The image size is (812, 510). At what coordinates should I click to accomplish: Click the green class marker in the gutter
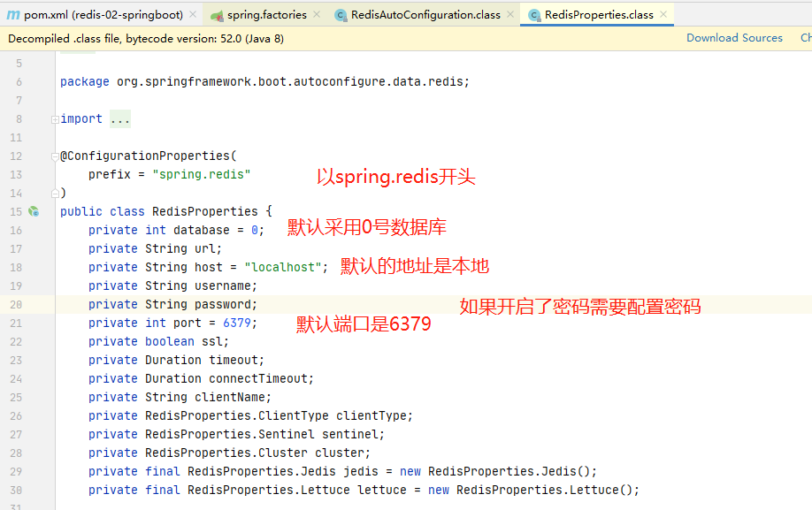coord(34,211)
